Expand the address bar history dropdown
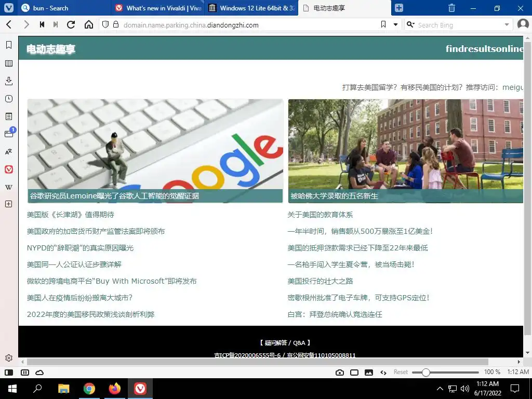This screenshot has height=399, width=532. pyautogui.click(x=395, y=25)
